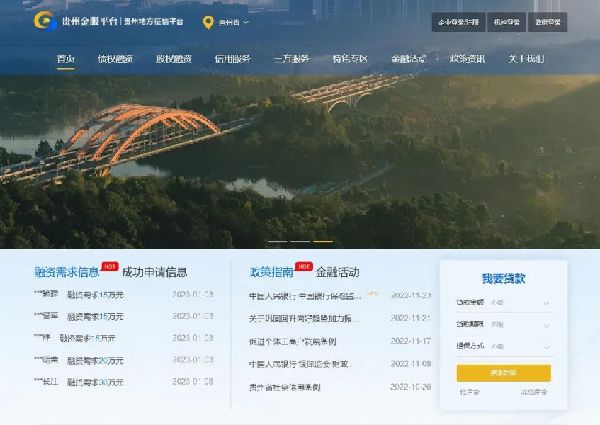Open the 机构登录 button
The image size is (600, 425).
tap(507, 22)
